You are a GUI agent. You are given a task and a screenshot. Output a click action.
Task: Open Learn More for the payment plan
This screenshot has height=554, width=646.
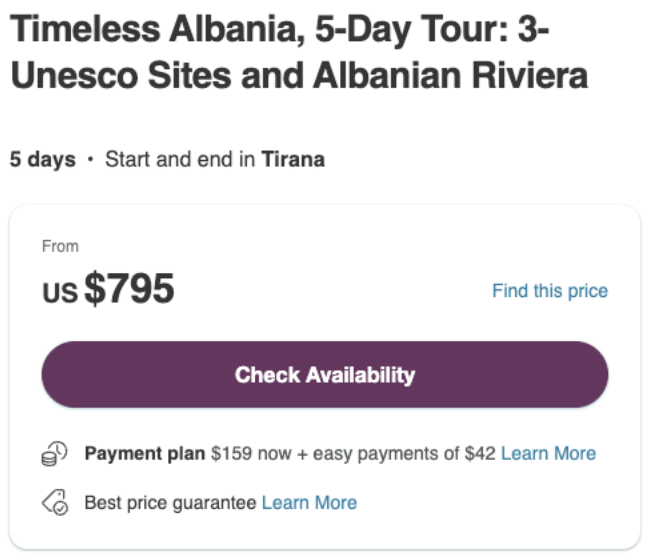[x=548, y=453]
